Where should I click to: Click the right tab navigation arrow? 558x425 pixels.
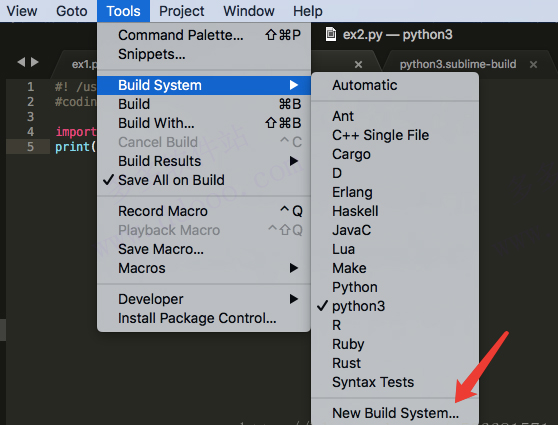point(35,62)
